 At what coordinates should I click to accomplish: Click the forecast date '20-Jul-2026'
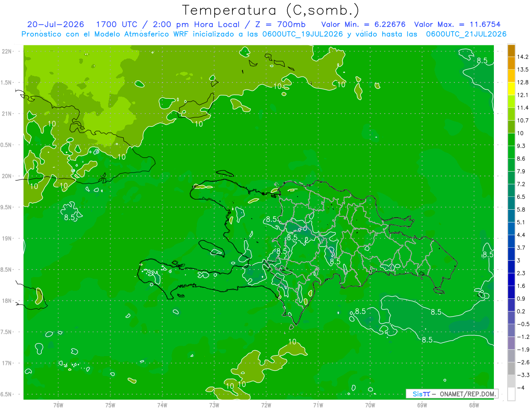56,24
